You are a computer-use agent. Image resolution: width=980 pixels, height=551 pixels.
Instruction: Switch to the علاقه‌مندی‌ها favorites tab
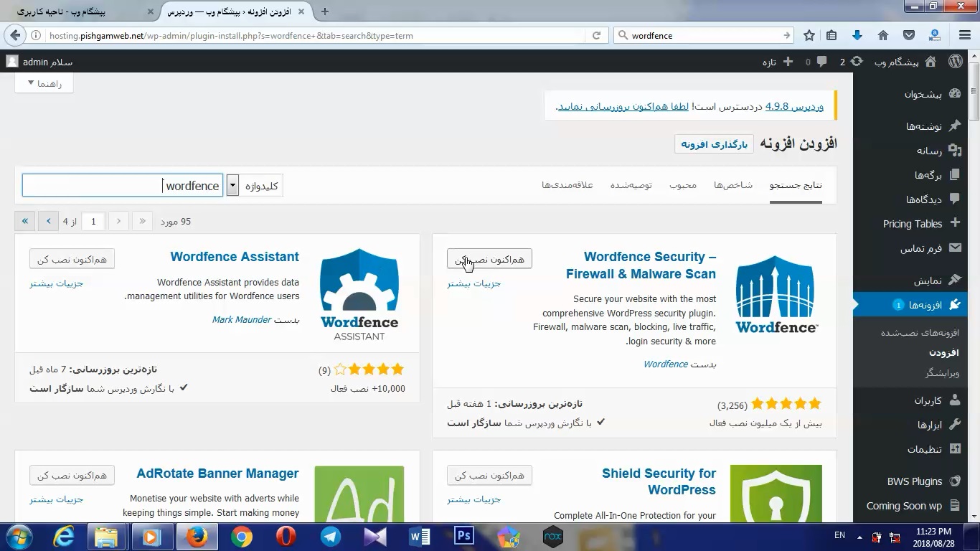pyautogui.click(x=567, y=185)
